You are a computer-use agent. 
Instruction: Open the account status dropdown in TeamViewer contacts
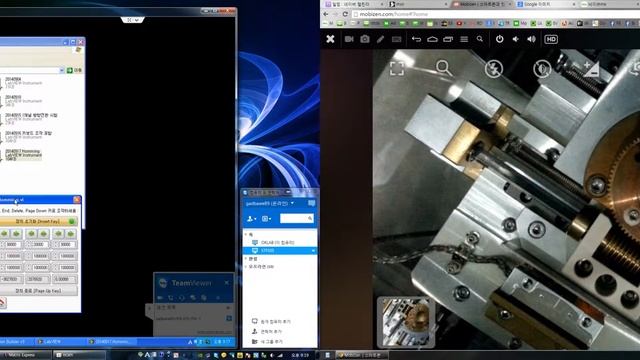[x=292, y=203]
